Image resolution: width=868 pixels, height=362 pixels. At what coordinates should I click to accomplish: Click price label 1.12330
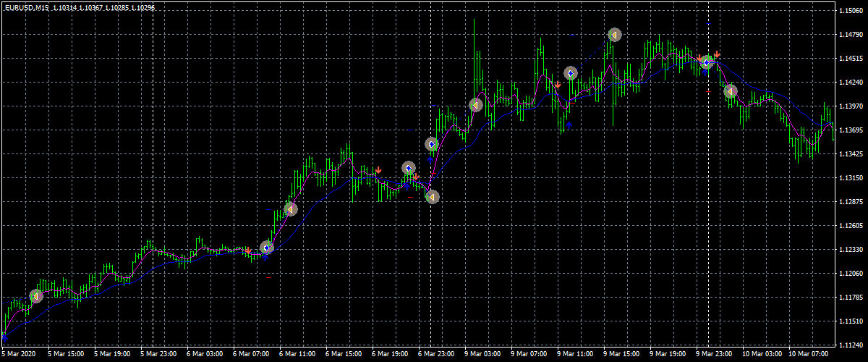click(x=851, y=250)
